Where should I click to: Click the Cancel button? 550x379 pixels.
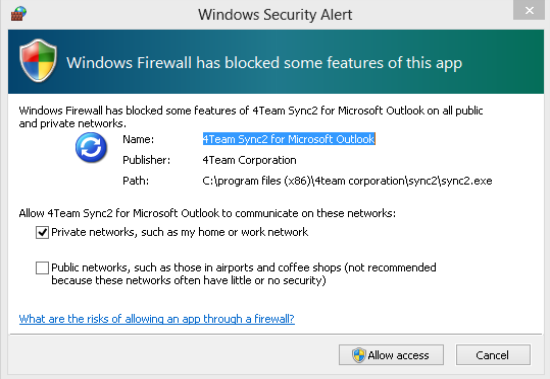click(x=493, y=355)
